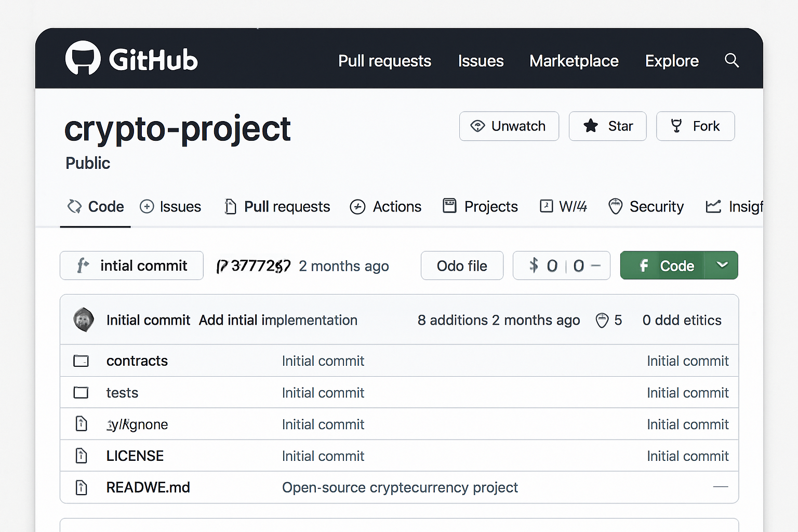Open the Odo file dropdown
The image size is (798, 532).
(462, 265)
